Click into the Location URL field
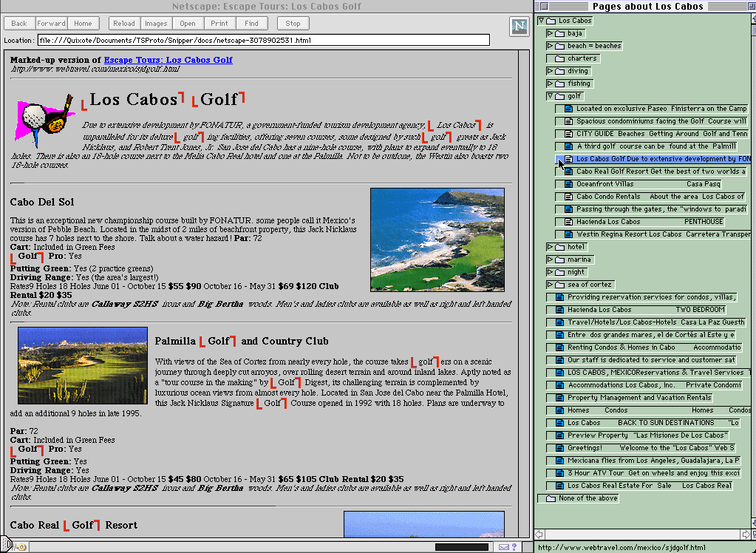The height and width of the screenshot is (553, 756). coord(264,40)
